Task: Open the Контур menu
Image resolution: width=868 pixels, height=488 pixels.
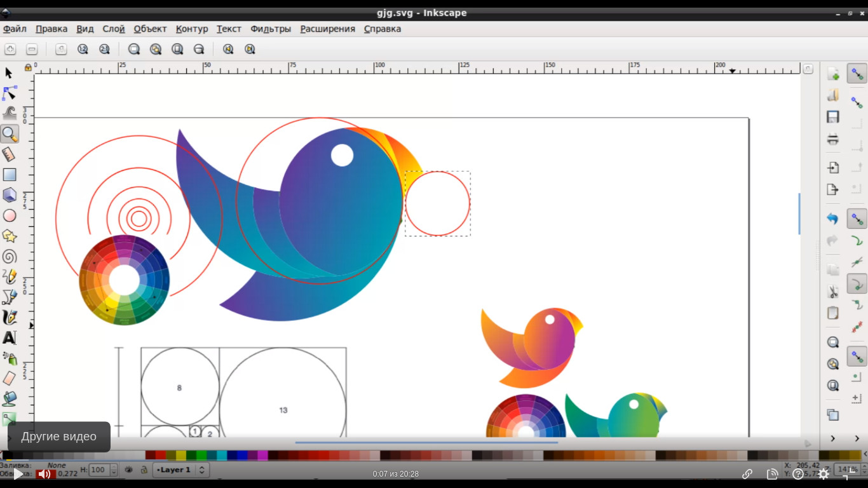Action: 192,29
